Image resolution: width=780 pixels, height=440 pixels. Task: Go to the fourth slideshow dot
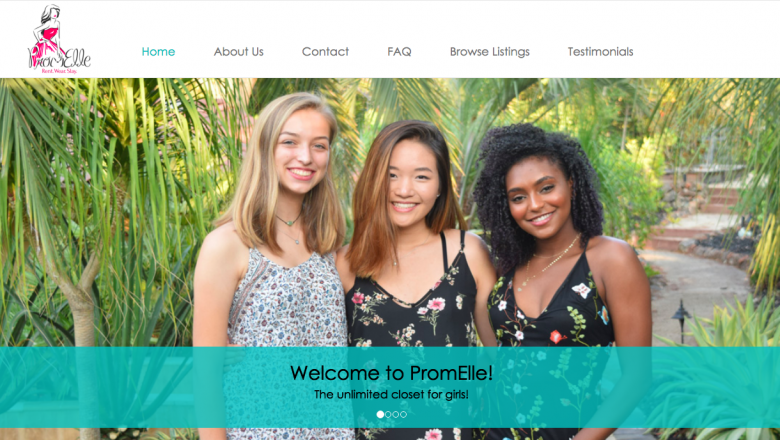pos(403,414)
